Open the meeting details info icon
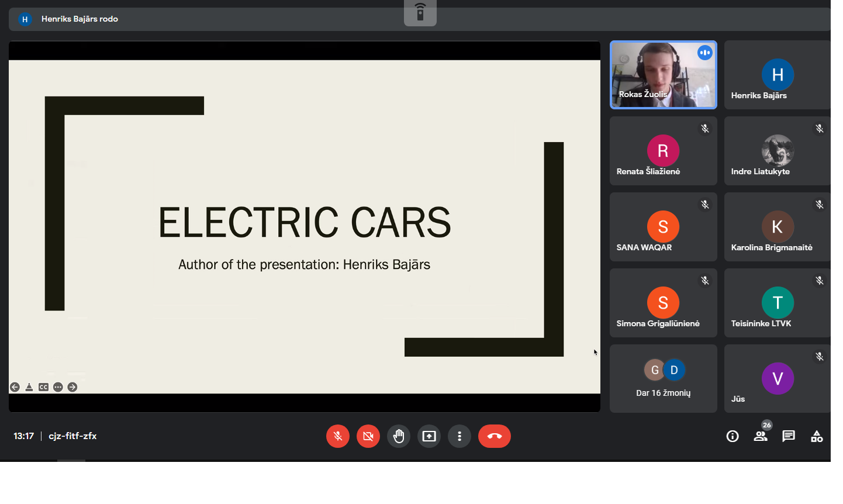 click(733, 436)
